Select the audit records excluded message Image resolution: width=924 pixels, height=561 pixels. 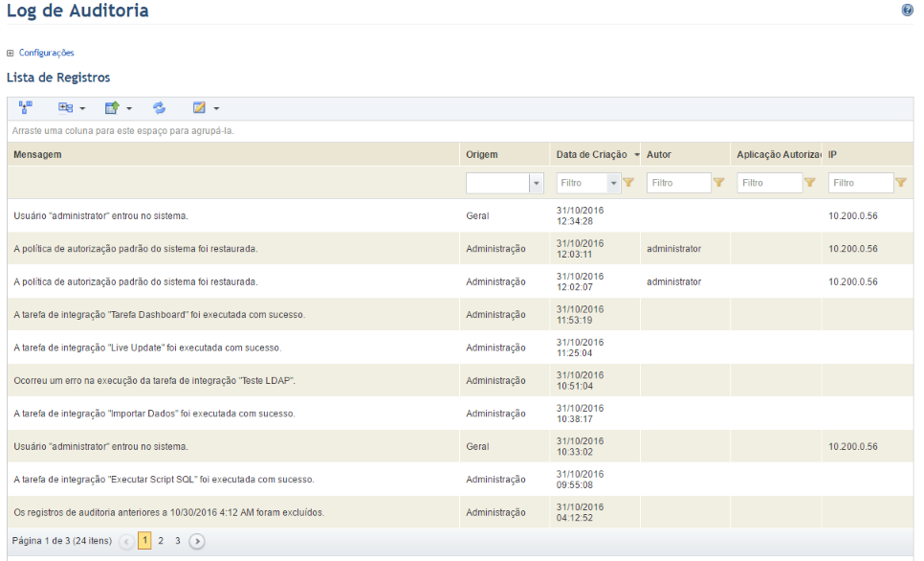(x=169, y=513)
